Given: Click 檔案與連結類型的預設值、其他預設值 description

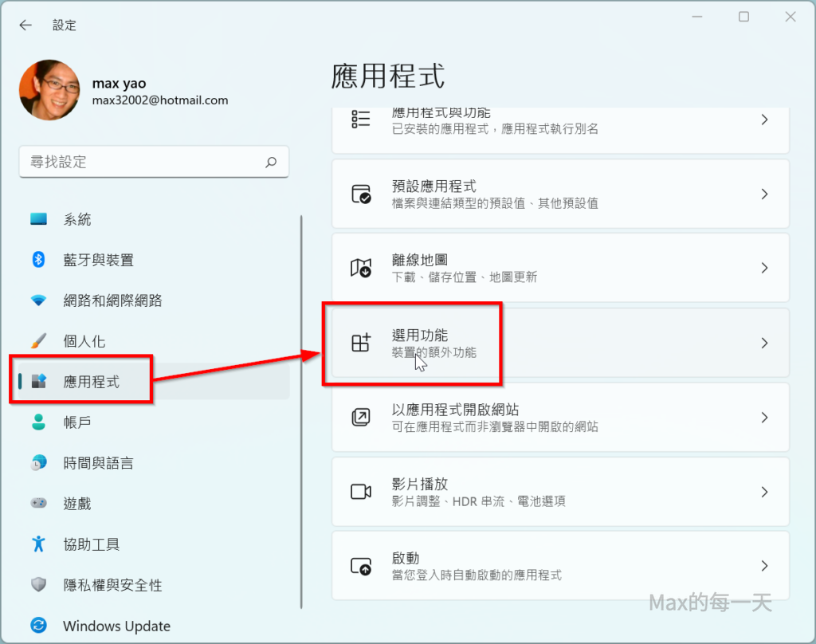Looking at the screenshot, I should [495, 203].
